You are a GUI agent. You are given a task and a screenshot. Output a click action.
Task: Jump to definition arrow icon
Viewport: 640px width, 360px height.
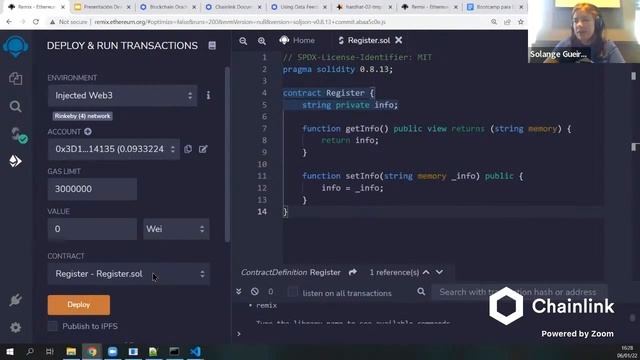tap(353, 272)
